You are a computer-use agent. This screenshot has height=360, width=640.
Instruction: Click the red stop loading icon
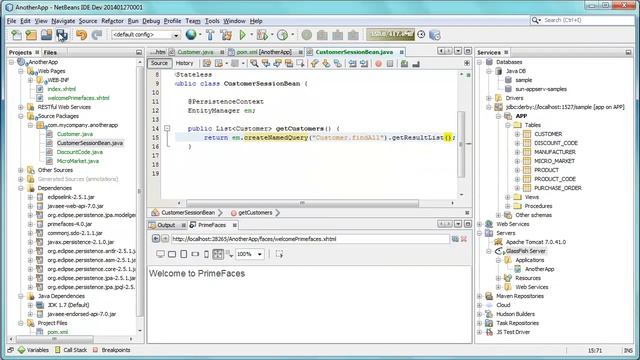click(x=464, y=239)
